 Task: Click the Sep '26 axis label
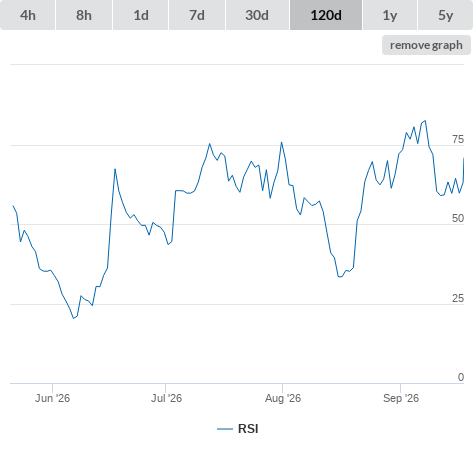coord(401,398)
